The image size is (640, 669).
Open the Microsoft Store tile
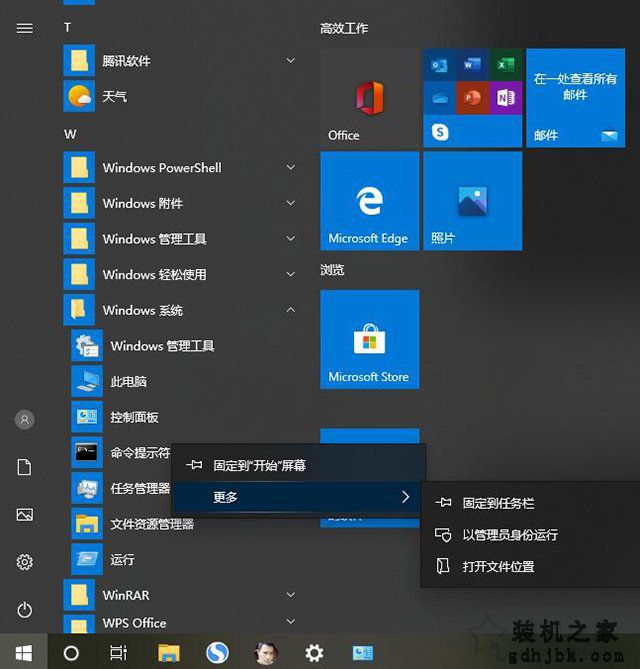[369, 340]
